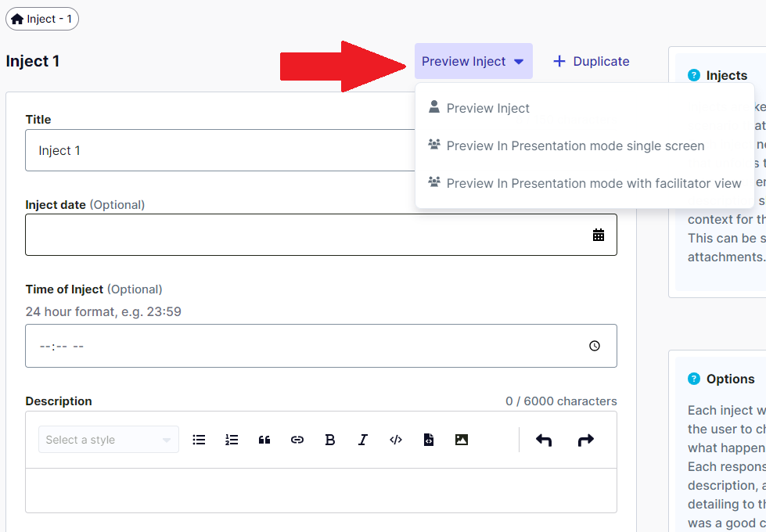Click the blockquote icon in editor toolbar
This screenshot has width=766, height=532.
coord(264,440)
